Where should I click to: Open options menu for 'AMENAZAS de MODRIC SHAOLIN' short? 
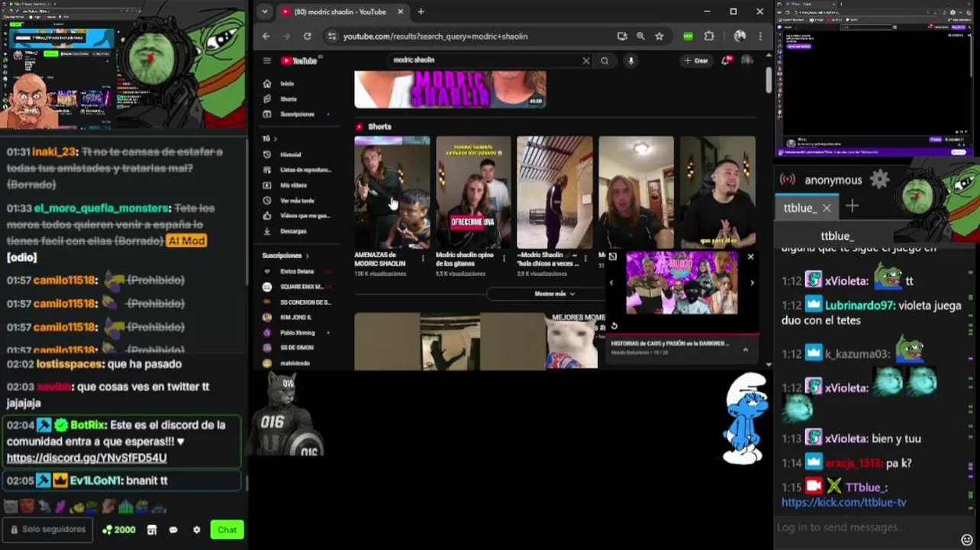coord(423,259)
